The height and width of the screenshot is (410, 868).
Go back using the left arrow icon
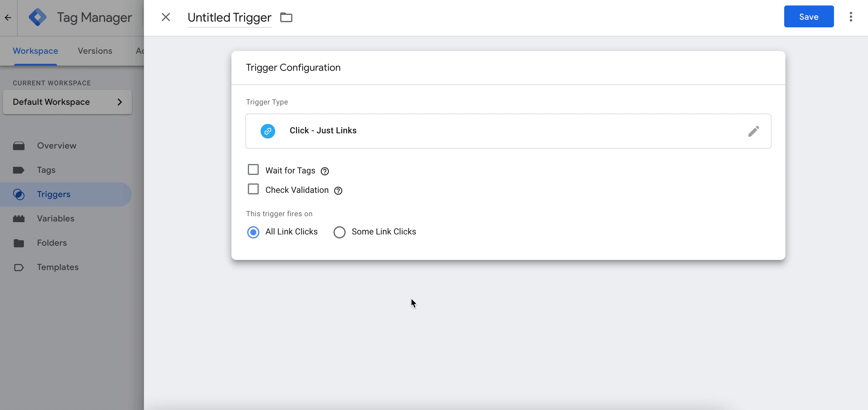tap(8, 18)
